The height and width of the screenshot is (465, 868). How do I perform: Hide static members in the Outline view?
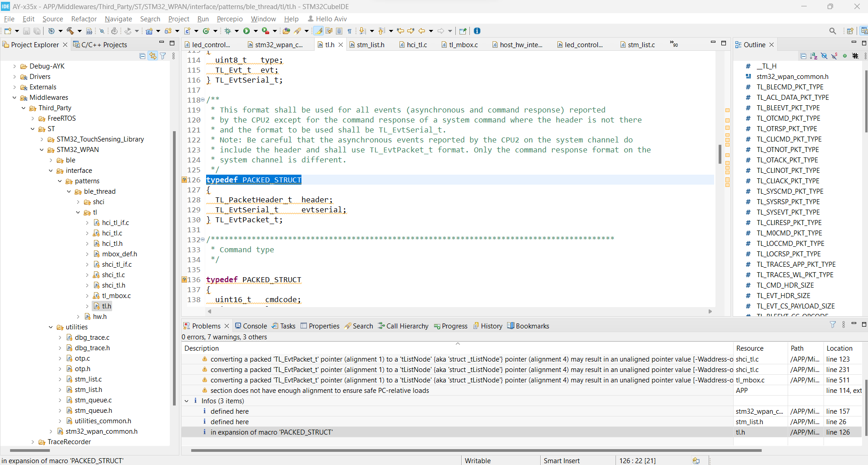tap(834, 56)
